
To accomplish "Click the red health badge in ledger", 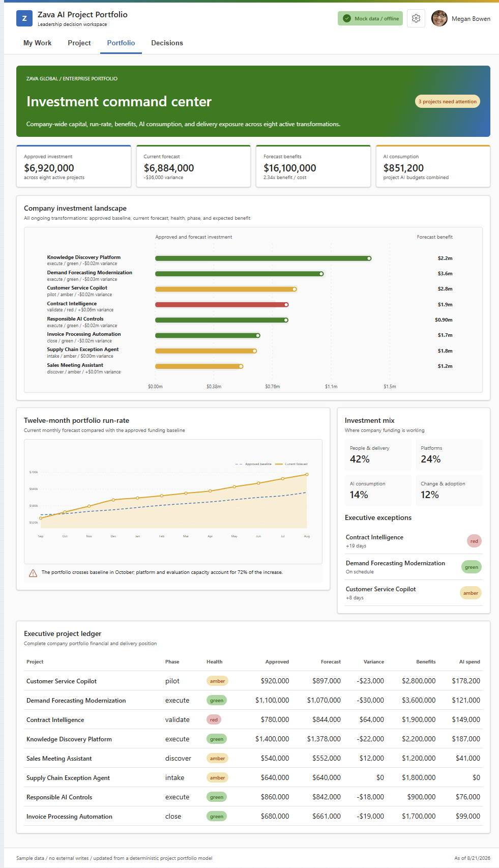I will coord(214,719).
